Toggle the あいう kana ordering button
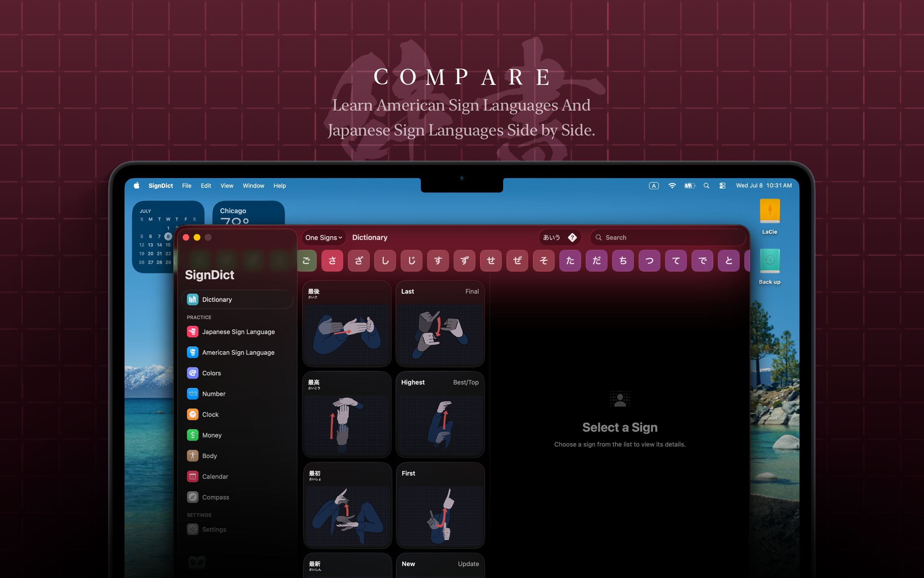 (x=552, y=237)
